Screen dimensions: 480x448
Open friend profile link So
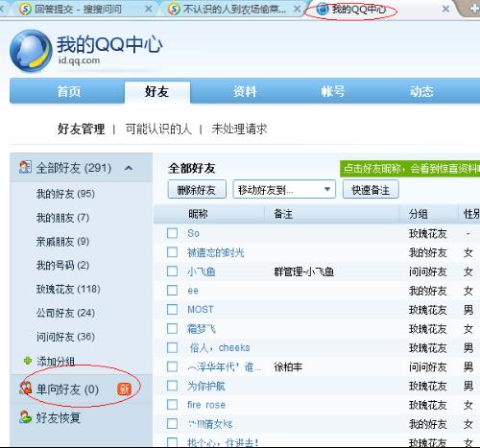[193, 233]
